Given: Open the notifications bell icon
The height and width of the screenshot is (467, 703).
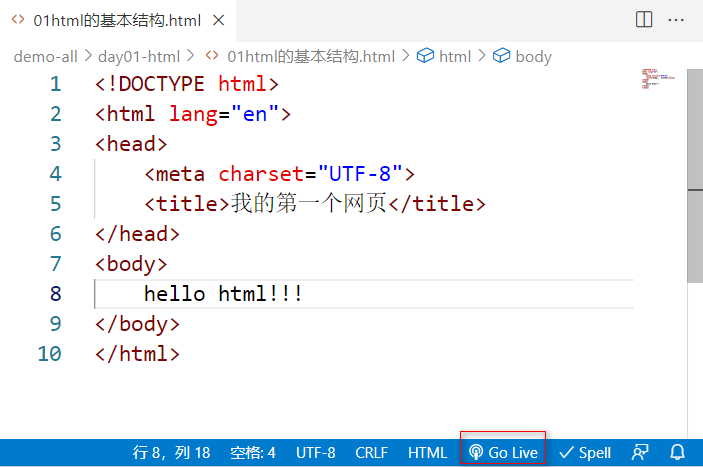Looking at the screenshot, I should coord(677,452).
